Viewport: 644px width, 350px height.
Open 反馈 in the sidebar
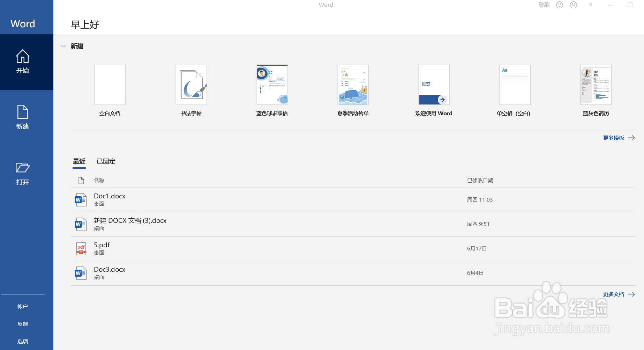tap(23, 324)
